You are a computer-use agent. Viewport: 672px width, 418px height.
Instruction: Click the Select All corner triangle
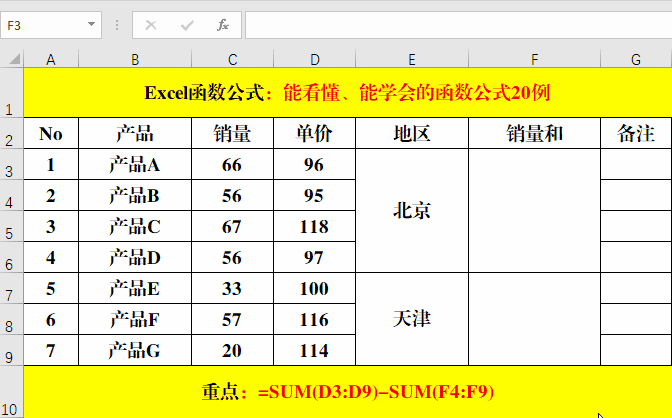[x=15, y=59]
